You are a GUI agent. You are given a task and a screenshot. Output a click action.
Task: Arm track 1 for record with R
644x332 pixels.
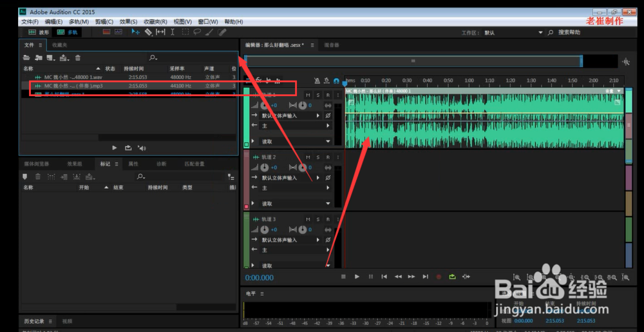point(328,95)
